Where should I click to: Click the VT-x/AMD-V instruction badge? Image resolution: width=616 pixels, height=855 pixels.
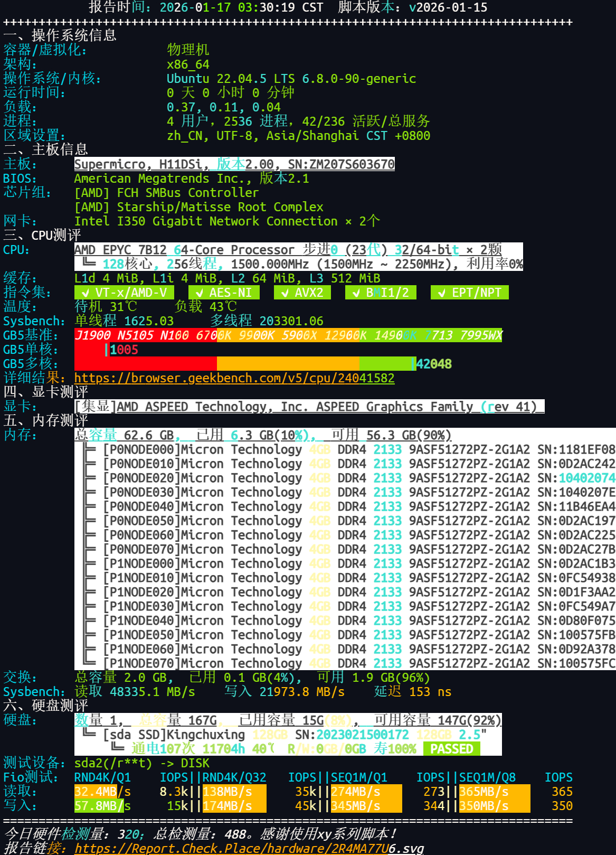click(124, 293)
